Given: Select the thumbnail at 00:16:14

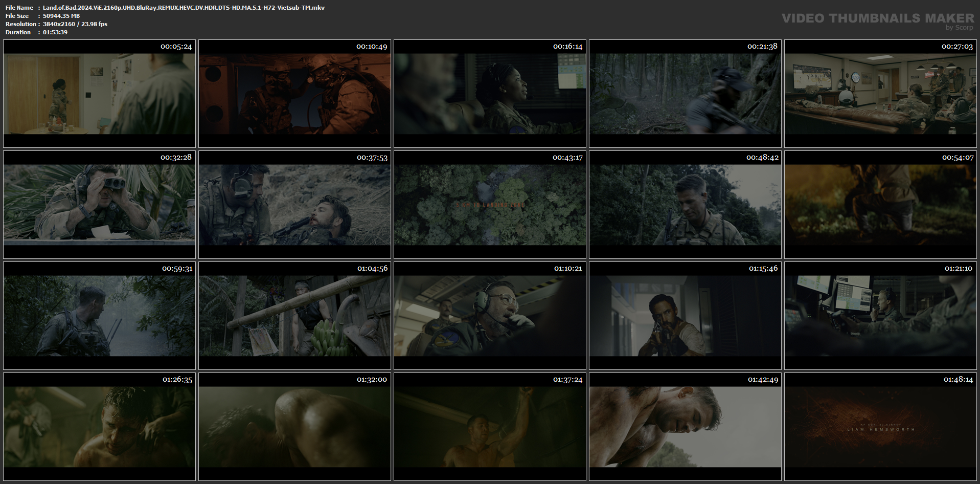Looking at the screenshot, I should (490, 94).
